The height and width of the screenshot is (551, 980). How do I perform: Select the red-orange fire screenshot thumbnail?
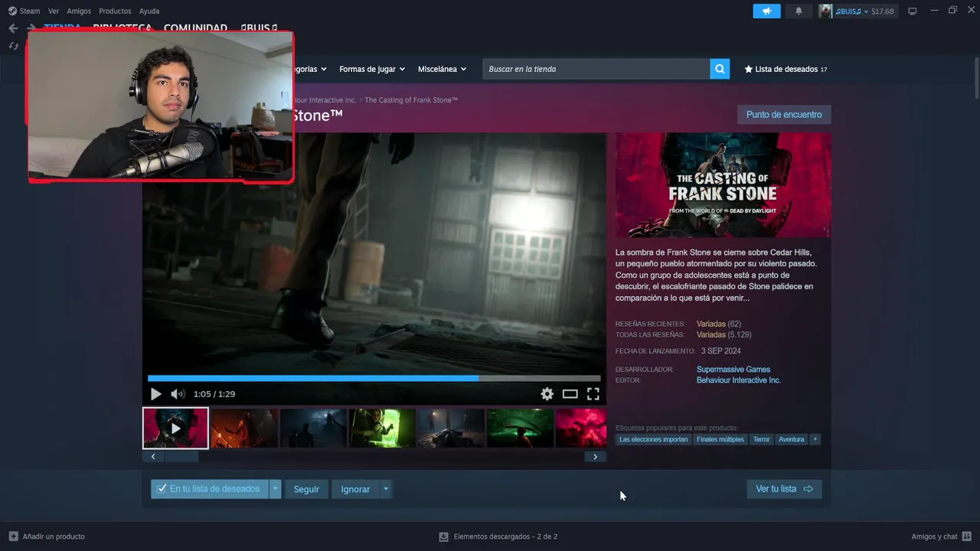(x=244, y=428)
